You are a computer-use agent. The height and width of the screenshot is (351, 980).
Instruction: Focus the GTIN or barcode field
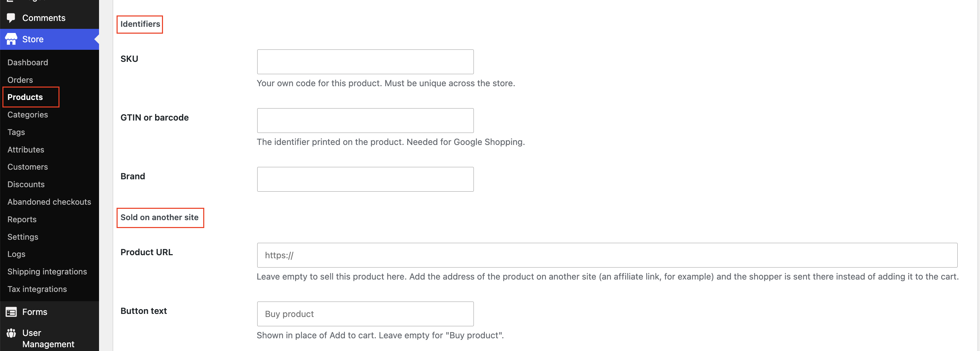[x=365, y=121]
